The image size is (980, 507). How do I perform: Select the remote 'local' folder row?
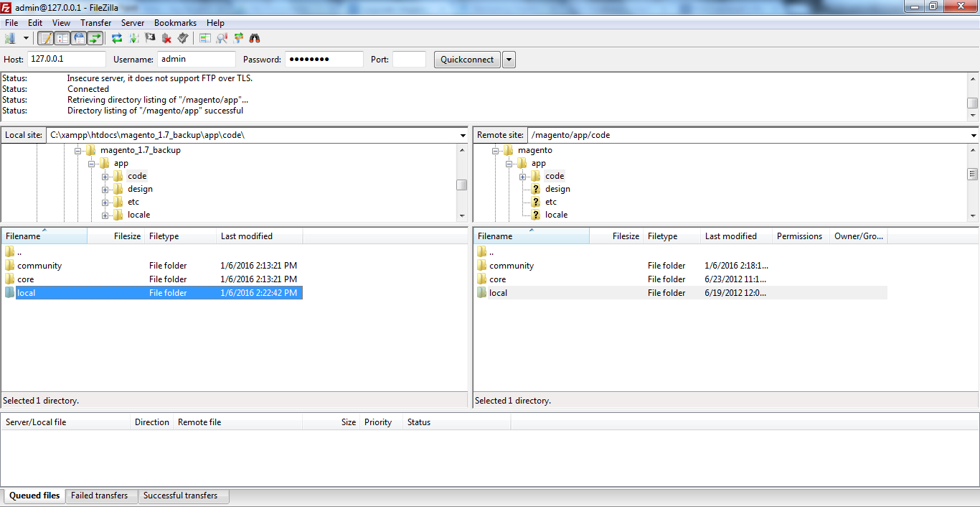pos(682,293)
